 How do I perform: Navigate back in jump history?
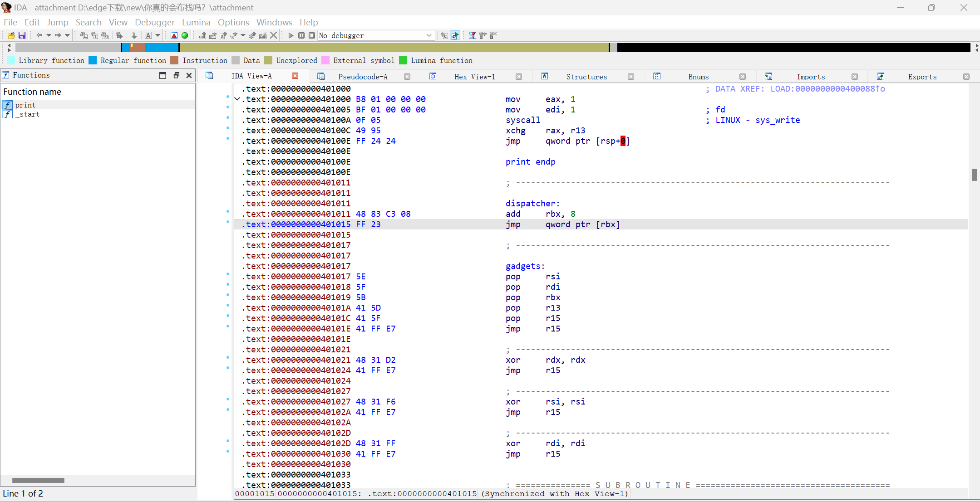coord(40,35)
